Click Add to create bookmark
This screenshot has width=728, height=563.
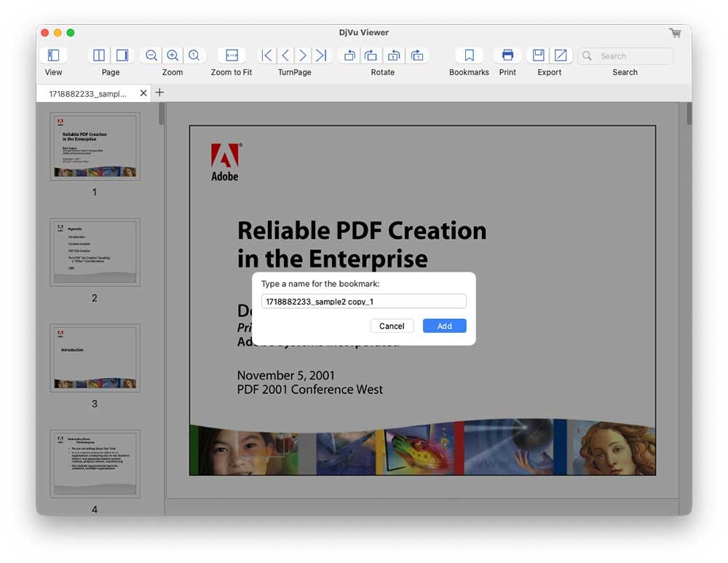[444, 326]
